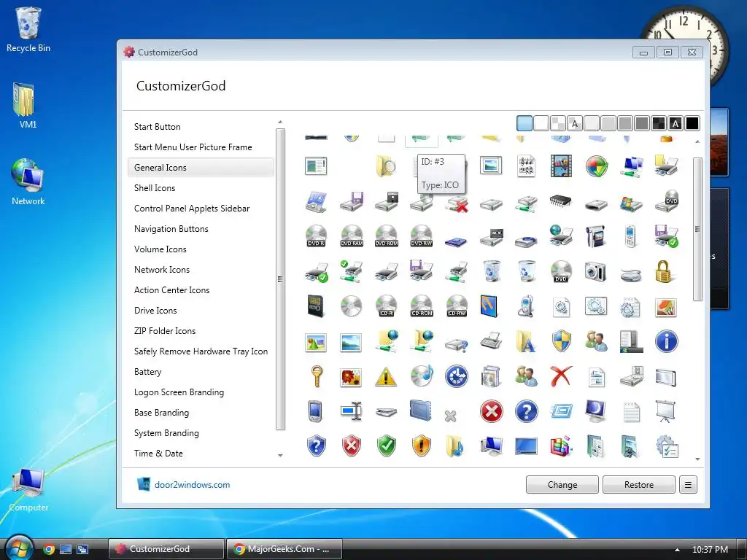Switch to MajorGeeks.Com taskbar window
This screenshot has width=747, height=560.
pyautogui.click(x=284, y=549)
